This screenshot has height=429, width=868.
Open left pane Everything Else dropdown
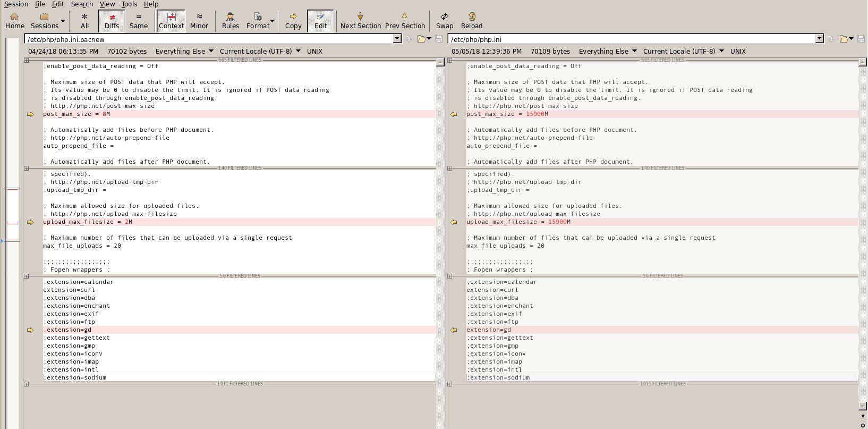tap(210, 51)
